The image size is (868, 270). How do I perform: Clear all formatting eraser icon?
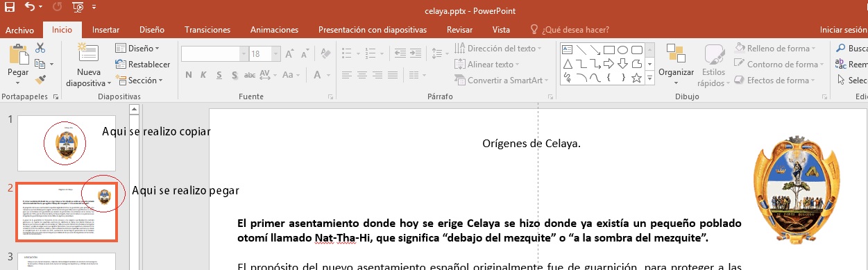325,53
